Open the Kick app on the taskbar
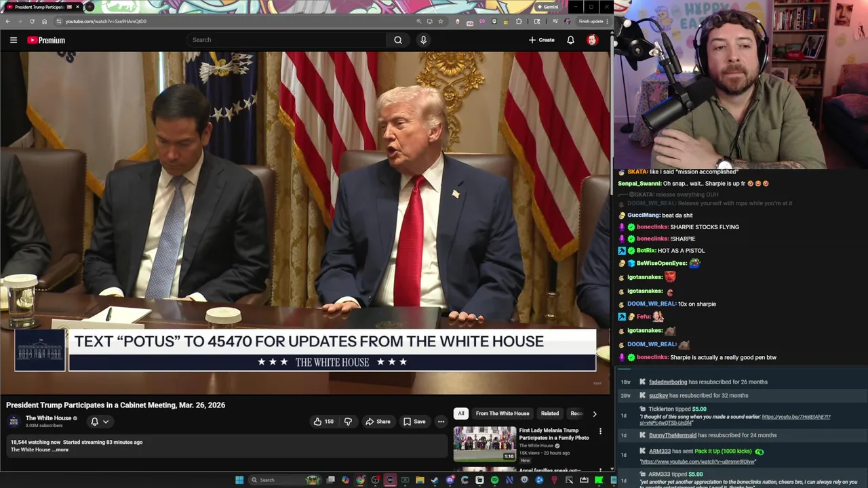Screen dimensions: 868x488 599,480
